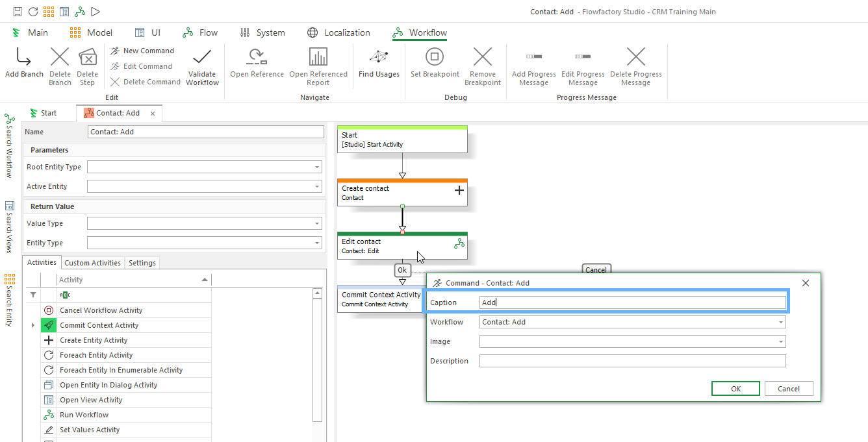Click the play icon in quick access bar
This screenshot has width=868, height=442.
click(x=96, y=12)
